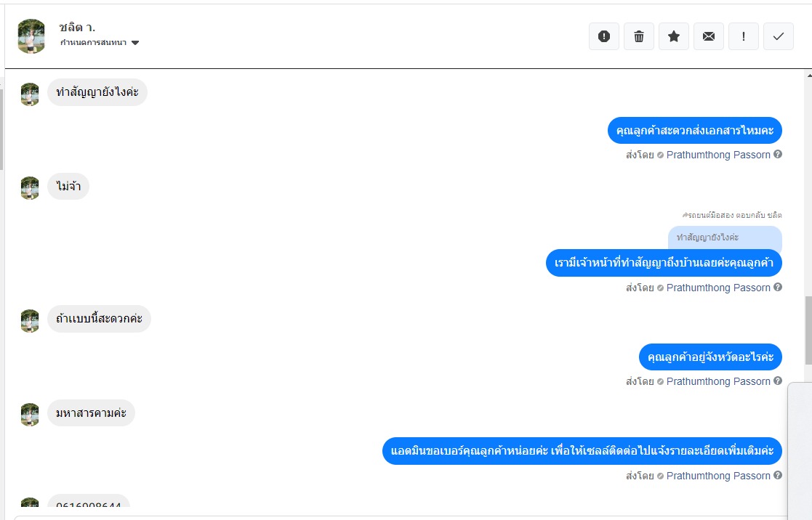Click help icon under the แอดมินขอเบอร์ message
The width and height of the screenshot is (812, 520).
pyautogui.click(x=778, y=476)
